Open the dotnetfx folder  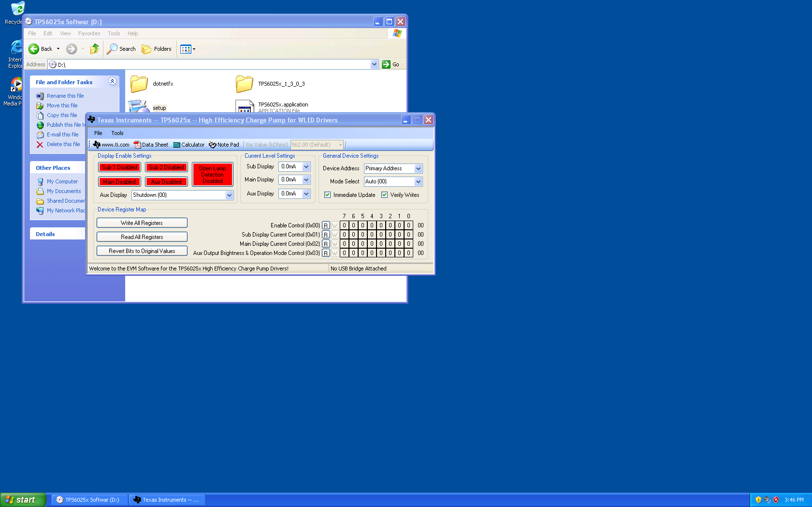click(x=152, y=84)
